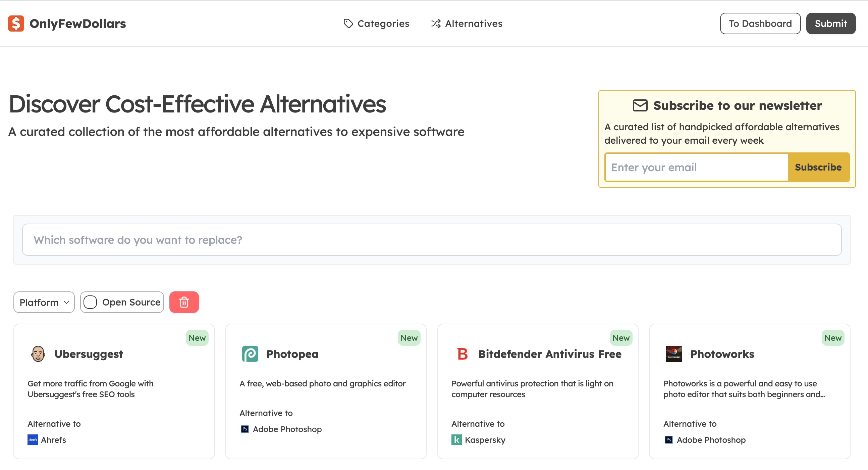The height and width of the screenshot is (470, 868).
Task: Click the software search input box
Action: click(x=432, y=240)
